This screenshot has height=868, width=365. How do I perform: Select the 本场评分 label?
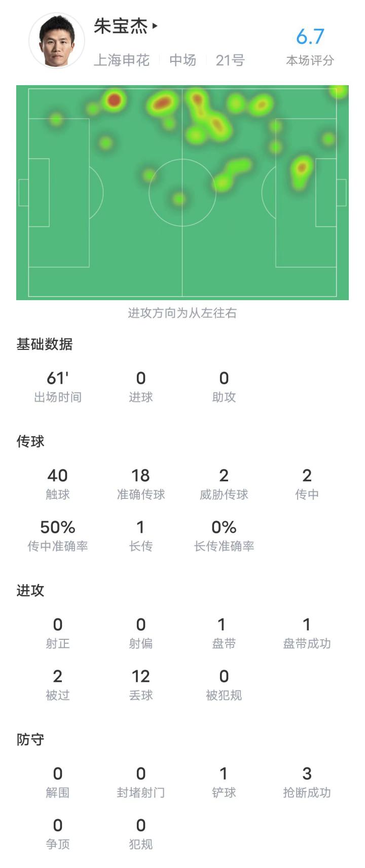pos(310,61)
